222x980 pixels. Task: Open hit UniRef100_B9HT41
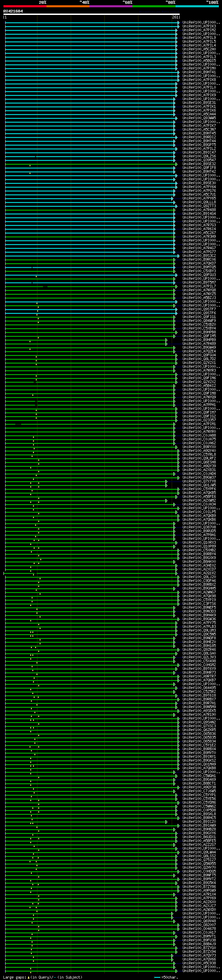(x=199, y=72)
